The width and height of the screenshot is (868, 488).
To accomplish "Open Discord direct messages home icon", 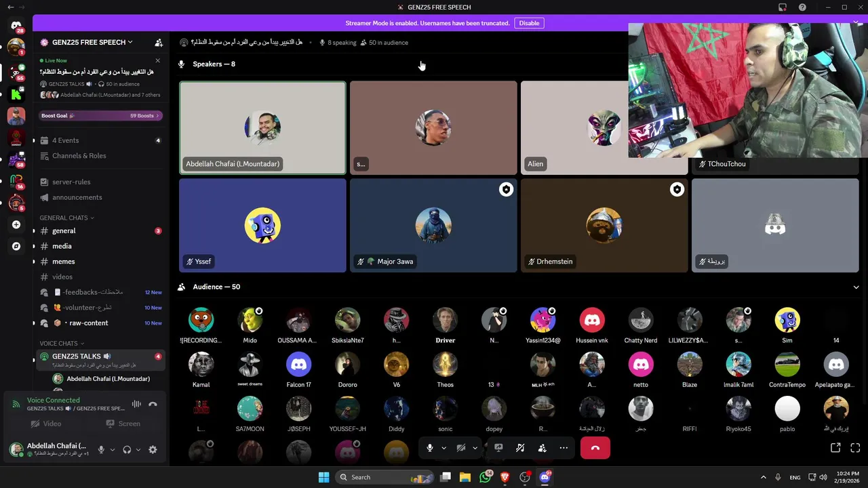I will pos(16,26).
